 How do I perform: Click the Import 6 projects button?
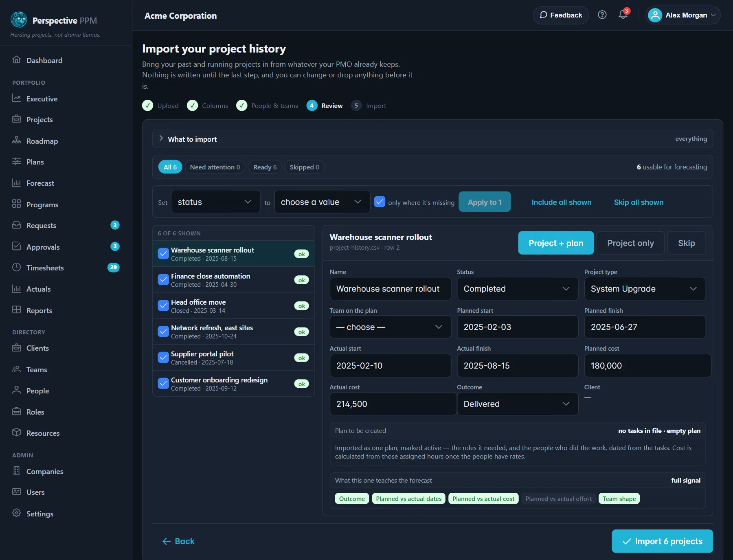pos(662,541)
